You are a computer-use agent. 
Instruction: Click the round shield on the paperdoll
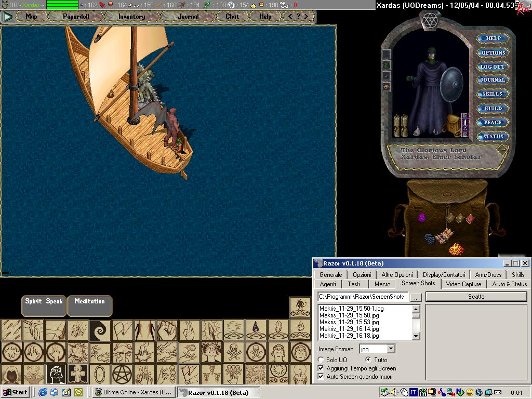[x=451, y=84]
